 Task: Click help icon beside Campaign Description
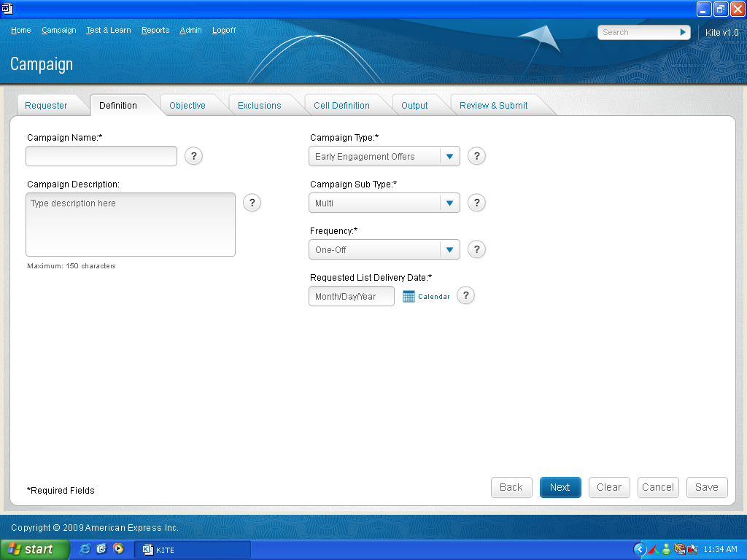click(252, 203)
